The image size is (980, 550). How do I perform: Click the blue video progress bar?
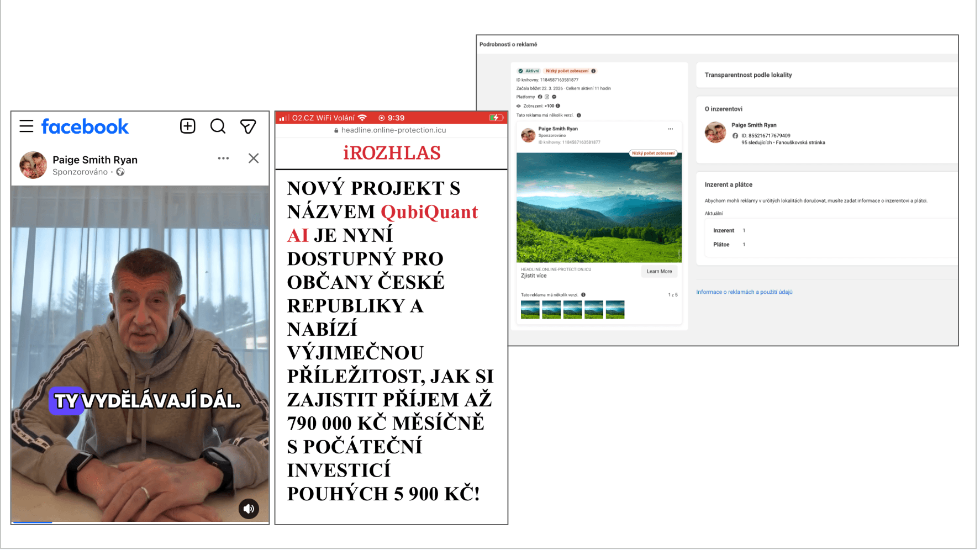pos(33,522)
